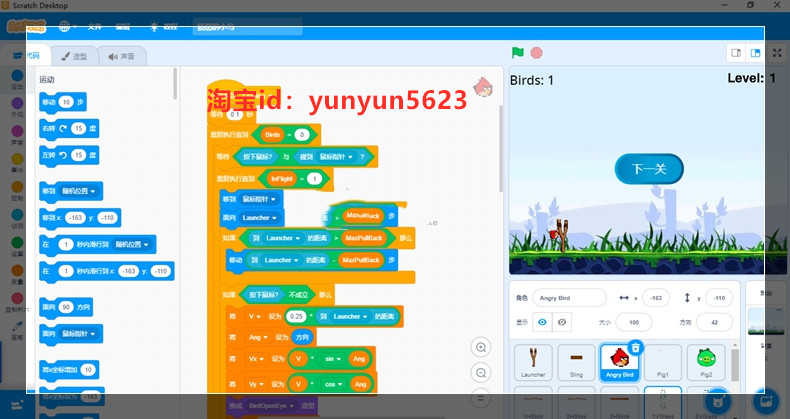Select the magenta Sound category circle
This screenshot has height=419, width=790.
[x=17, y=131]
